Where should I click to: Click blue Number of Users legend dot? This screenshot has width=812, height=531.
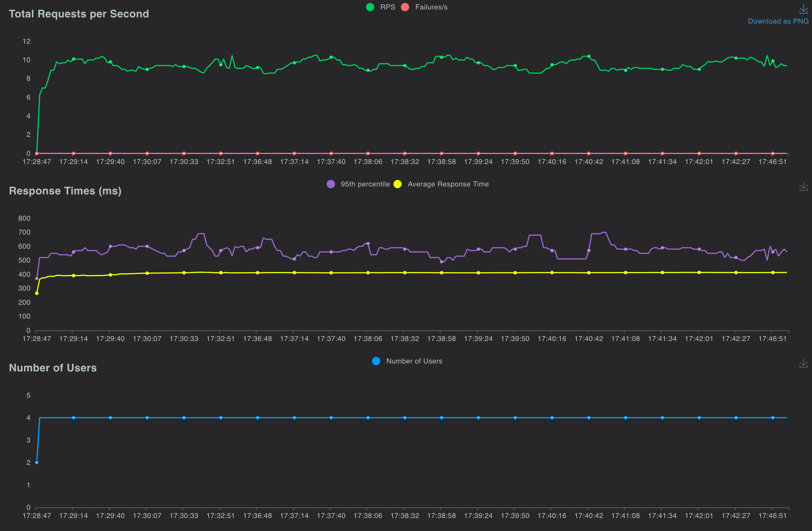coord(376,361)
